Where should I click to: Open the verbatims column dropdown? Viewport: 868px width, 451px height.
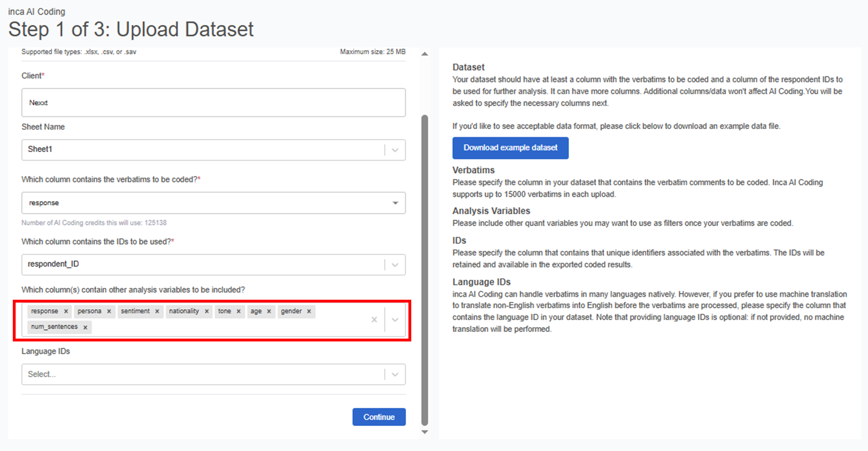tap(395, 203)
